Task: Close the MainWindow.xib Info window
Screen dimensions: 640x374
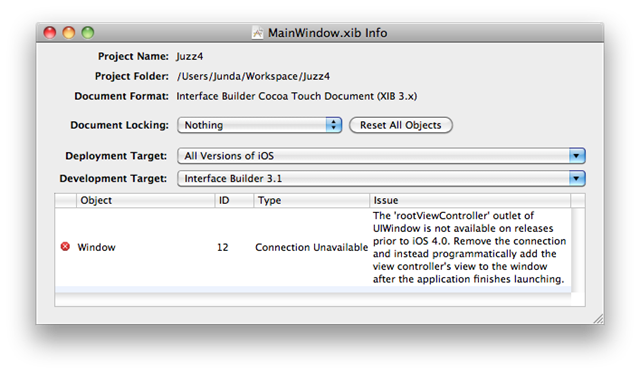Action: pos(50,32)
